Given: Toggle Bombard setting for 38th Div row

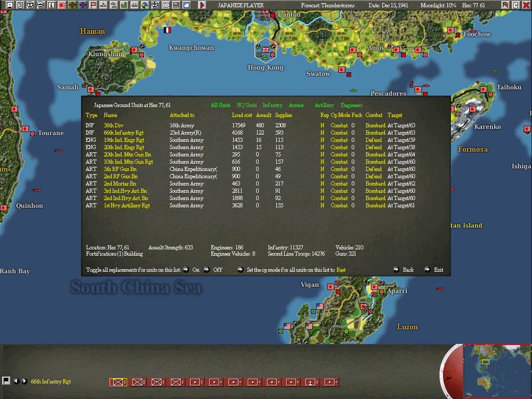Looking at the screenshot, I should tap(375, 125).
